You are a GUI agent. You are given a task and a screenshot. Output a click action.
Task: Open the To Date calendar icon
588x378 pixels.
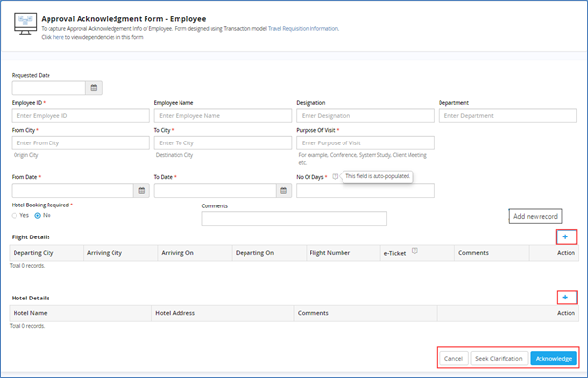(284, 191)
